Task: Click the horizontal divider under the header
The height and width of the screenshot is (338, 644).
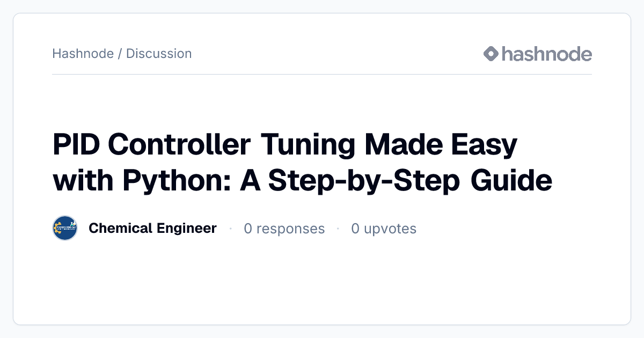Action: (x=322, y=74)
